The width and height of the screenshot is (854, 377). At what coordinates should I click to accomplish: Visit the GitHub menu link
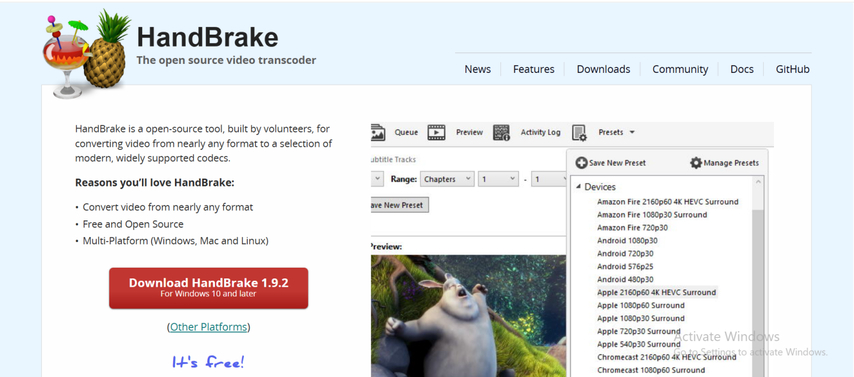[x=792, y=69]
